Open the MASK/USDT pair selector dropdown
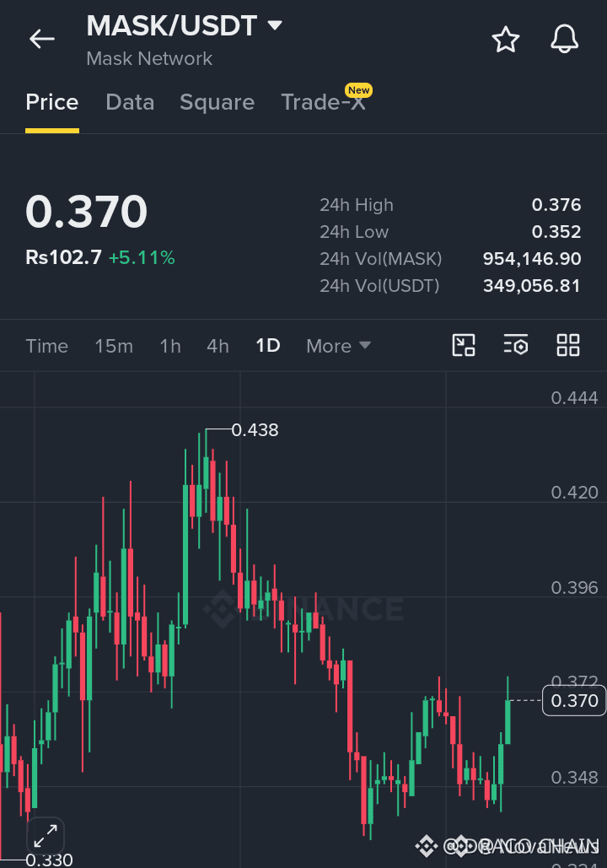This screenshot has height=868, width=607. click(185, 26)
